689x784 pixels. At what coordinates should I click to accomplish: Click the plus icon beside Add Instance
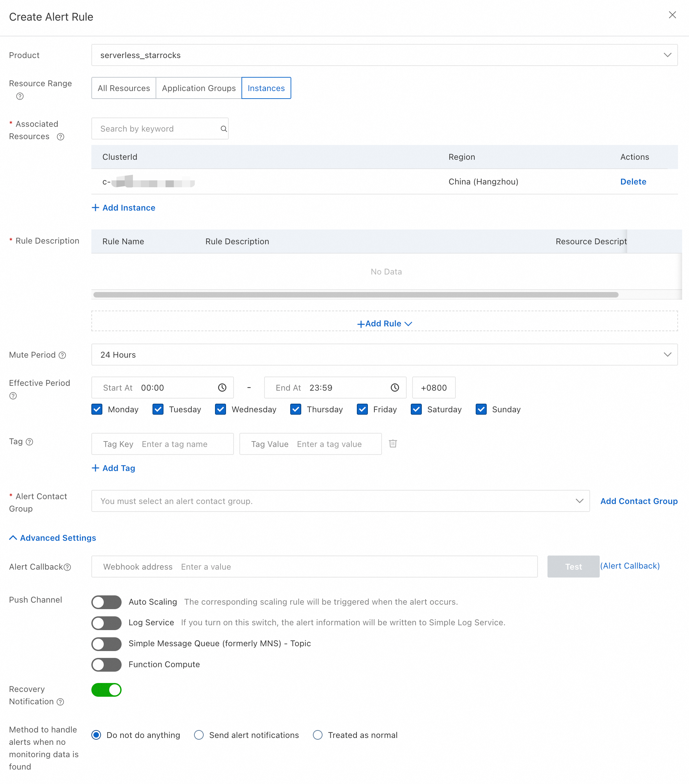[x=95, y=208]
